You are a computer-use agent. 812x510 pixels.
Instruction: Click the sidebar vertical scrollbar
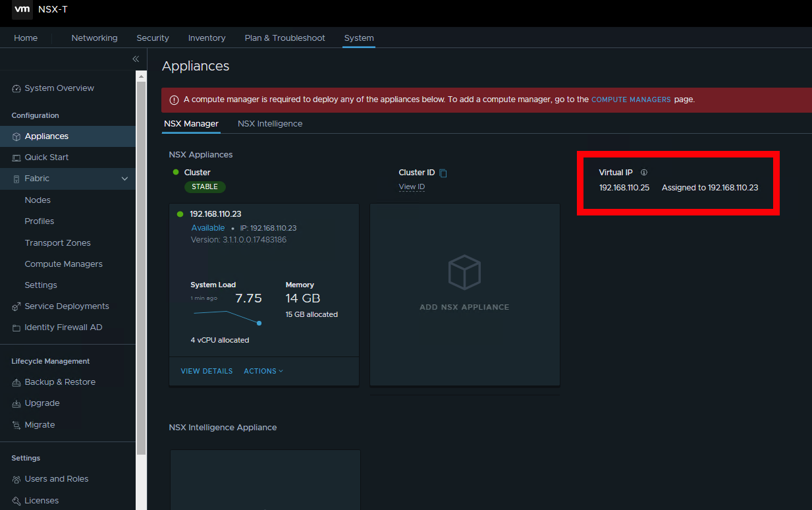click(x=141, y=264)
